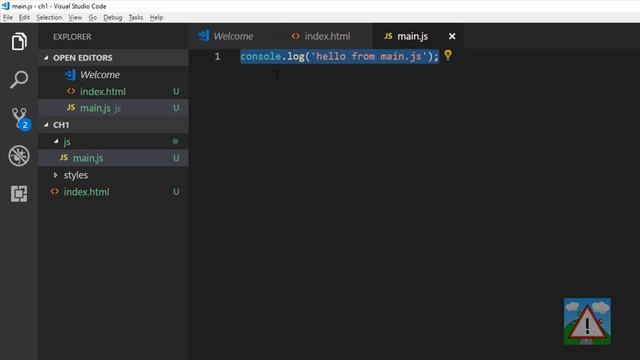Image resolution: width=640 pixels, height=360 pixels.
Task: Open the View menu
Action: pyautogui.click(x=75, y=17)
